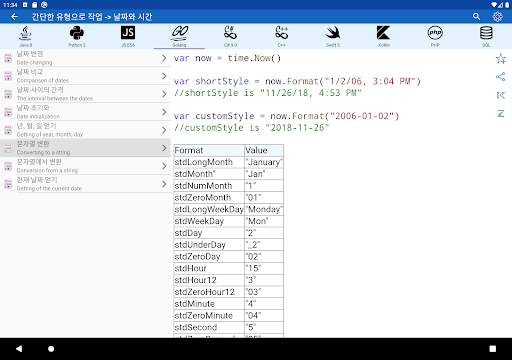Screen dimensions: 512x360
Task: Click the 'stdLongWeekDay' table cell
Action: click(x=209, y=209)
